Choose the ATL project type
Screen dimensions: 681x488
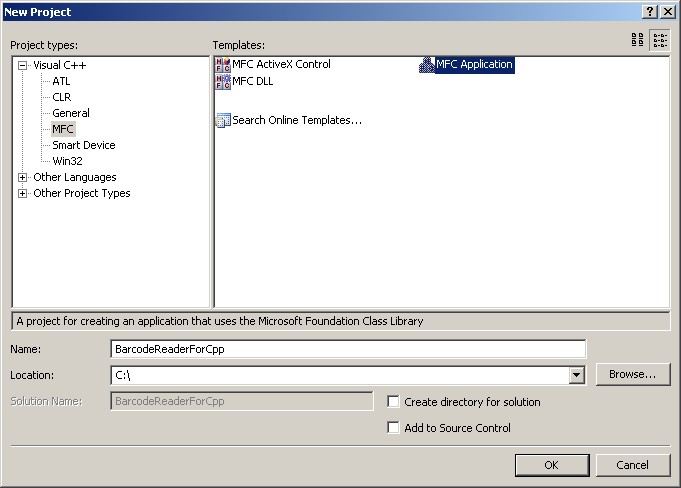(x=62, y=81)
